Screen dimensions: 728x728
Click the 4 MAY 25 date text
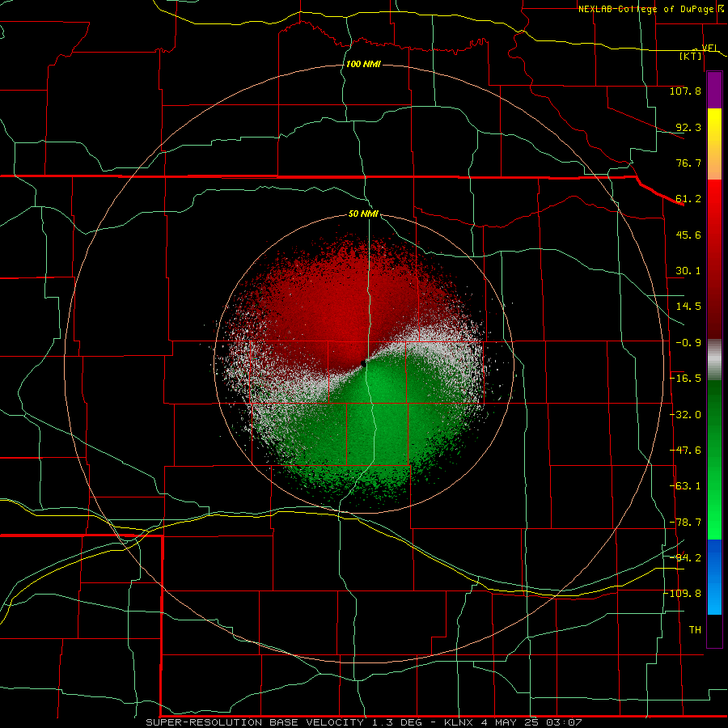click(510, 722)
